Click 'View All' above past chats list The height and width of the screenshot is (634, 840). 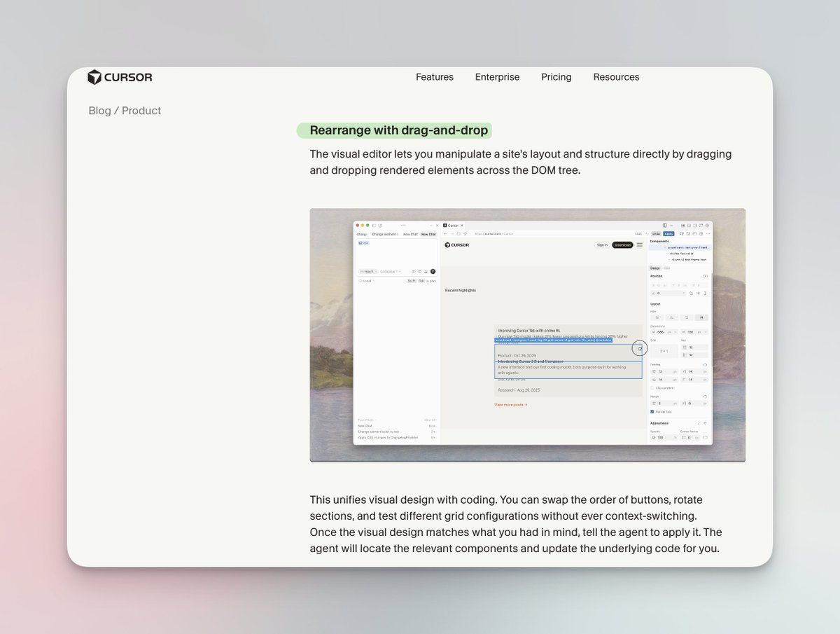430,420
